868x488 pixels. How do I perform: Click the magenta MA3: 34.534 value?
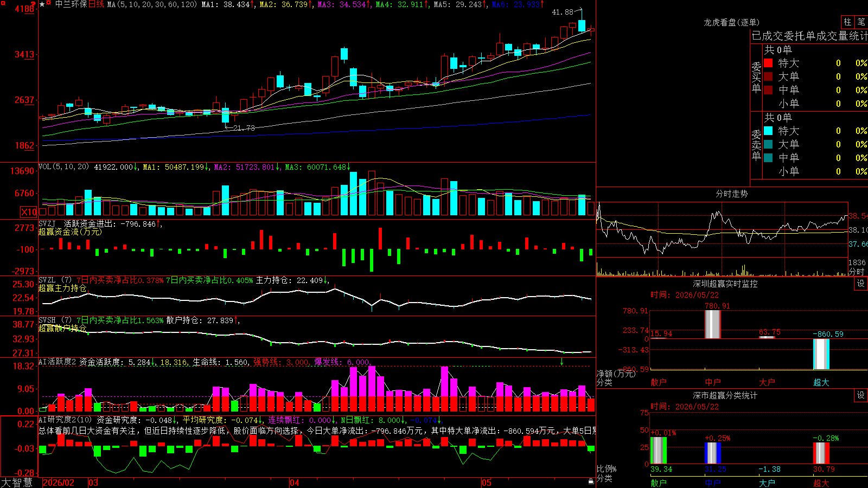[342, 4]
